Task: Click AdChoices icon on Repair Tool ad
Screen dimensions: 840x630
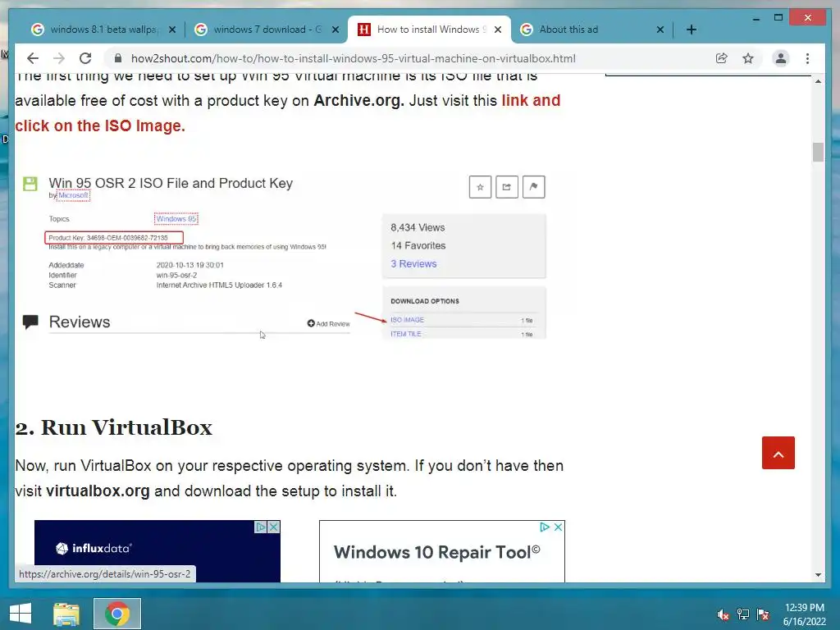Action: tap(545, 527)
